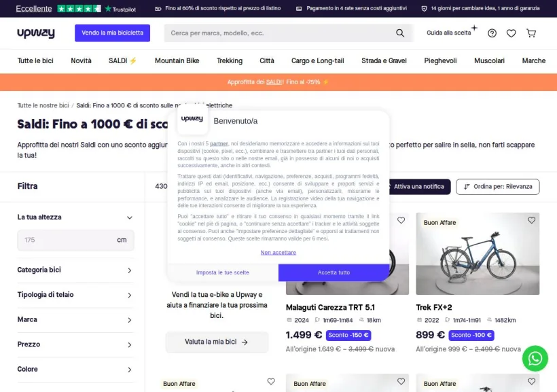Image resolution: width=557 pixels, height=392 pixels.
Task: Click Tutte le nostre bici breadcrumb
Action: (x=43, y=105)
